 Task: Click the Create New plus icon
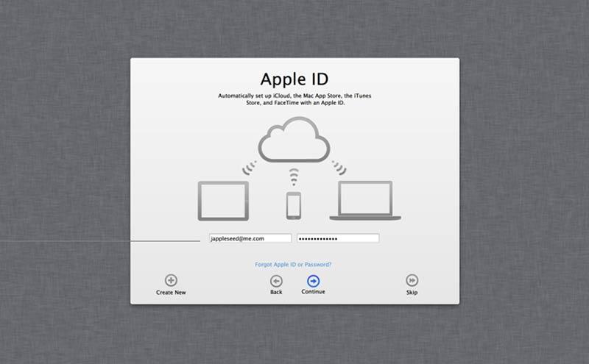coord(171,280)
